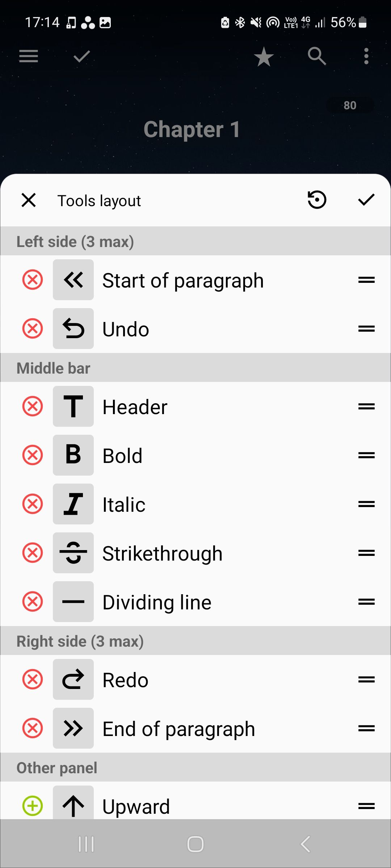This screenshot has width=391, height=868.
Task: Select the End of paragraph icon
Action: tap(73, 728)
